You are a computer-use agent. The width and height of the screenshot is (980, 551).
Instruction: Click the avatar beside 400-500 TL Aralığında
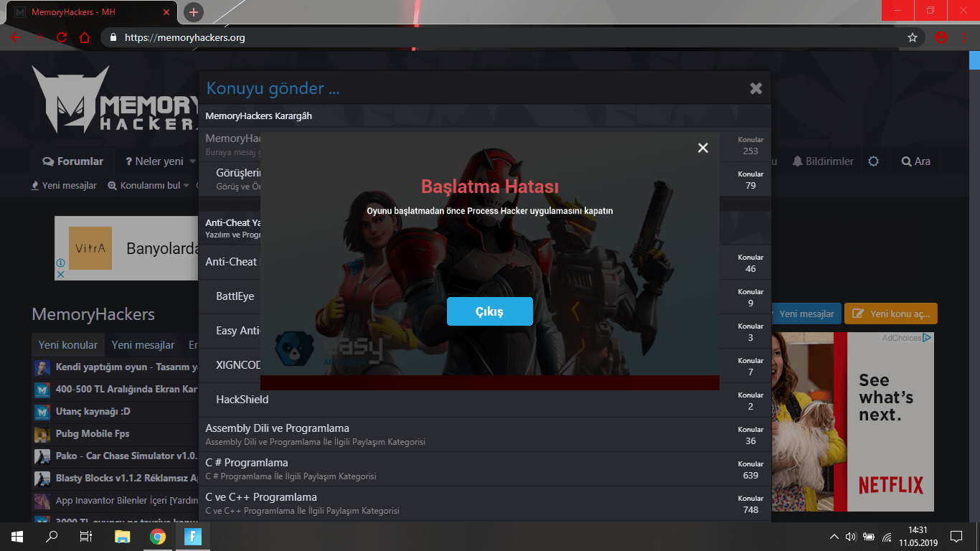pos(42,390)
